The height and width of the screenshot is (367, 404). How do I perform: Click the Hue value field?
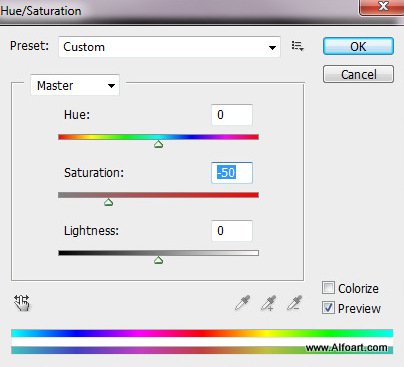pyautogui.click(x=232, y=115)
